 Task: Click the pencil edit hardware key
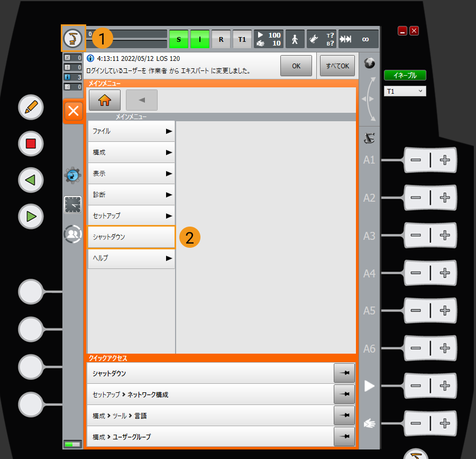[31, 107]
